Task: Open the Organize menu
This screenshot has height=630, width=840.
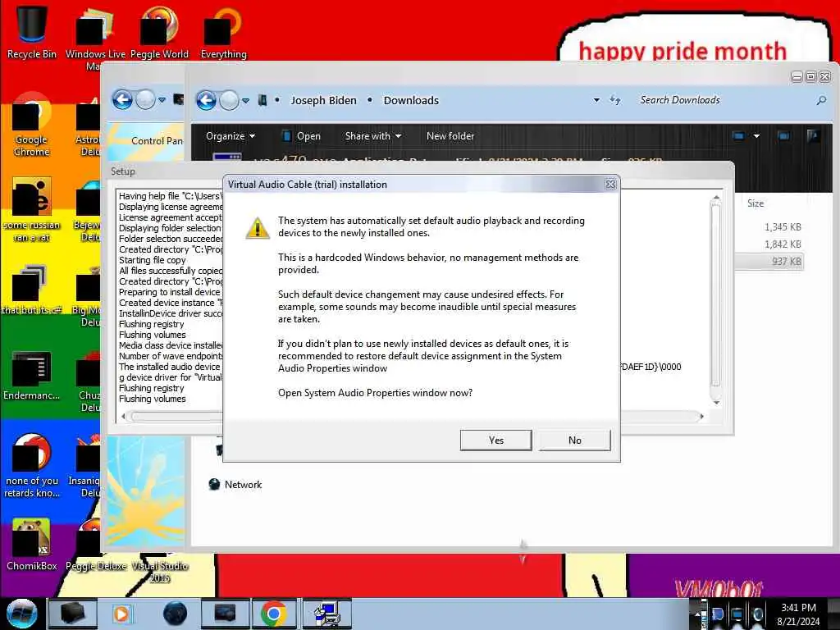Action: click(x=230, y=136)
